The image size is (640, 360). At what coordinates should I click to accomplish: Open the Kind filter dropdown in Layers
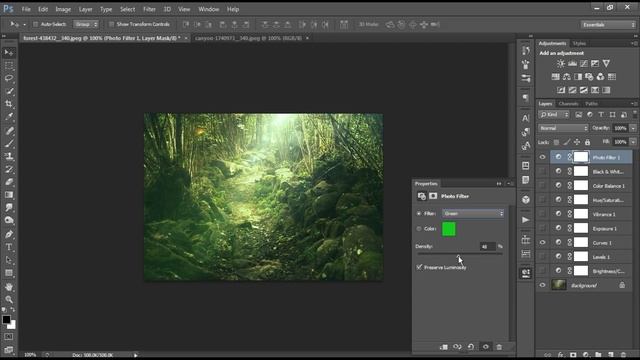554,115
